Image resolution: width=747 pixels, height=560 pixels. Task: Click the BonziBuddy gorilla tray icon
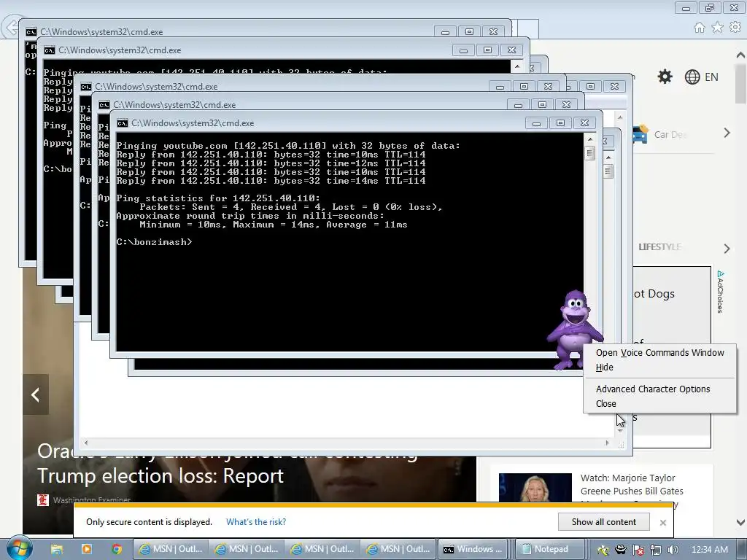621,550
